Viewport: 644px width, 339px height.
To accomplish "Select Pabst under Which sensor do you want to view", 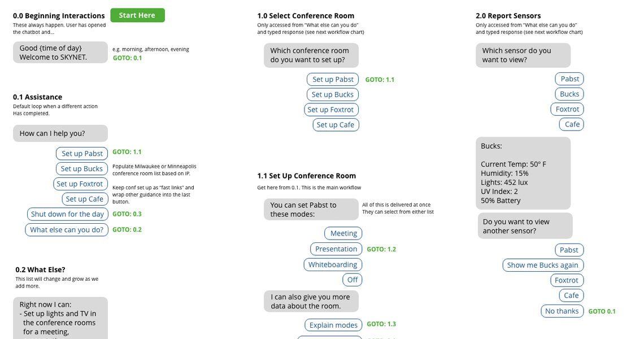I will [569, 79].
